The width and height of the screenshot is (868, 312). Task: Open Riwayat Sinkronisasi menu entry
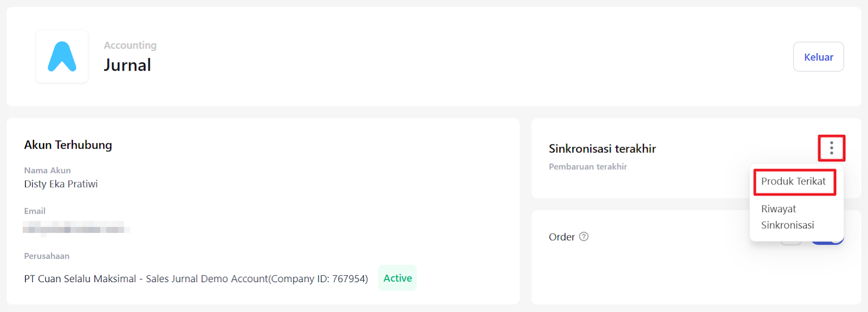tap(787, 217)
